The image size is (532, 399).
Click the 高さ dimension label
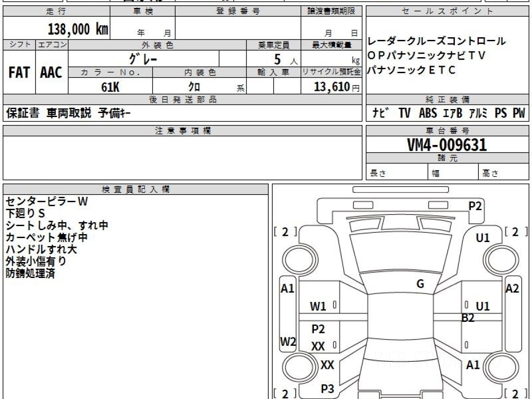click(491, 174)
